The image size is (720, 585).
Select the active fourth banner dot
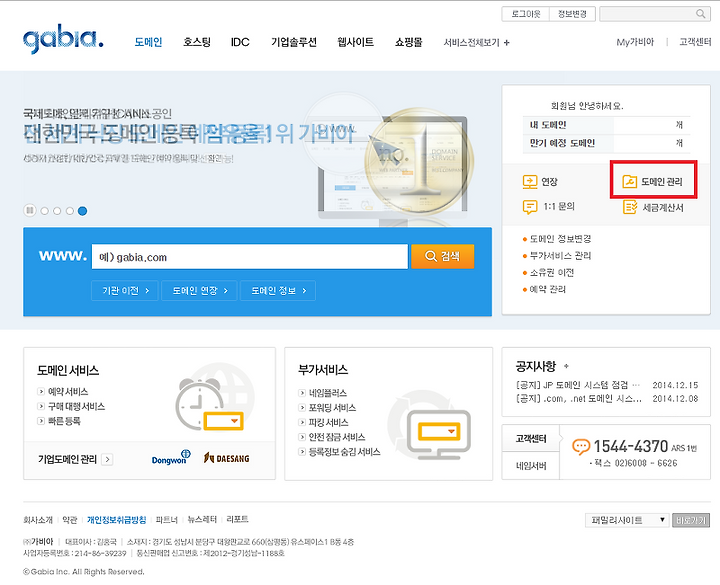click(82, 211)
